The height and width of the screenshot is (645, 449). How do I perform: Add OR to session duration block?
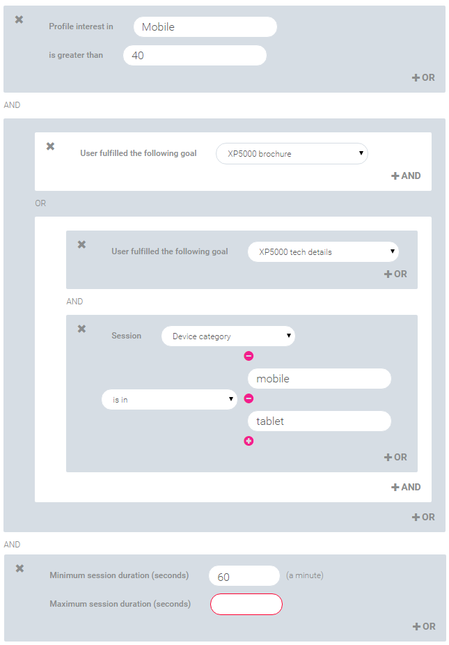coord(424,626)
